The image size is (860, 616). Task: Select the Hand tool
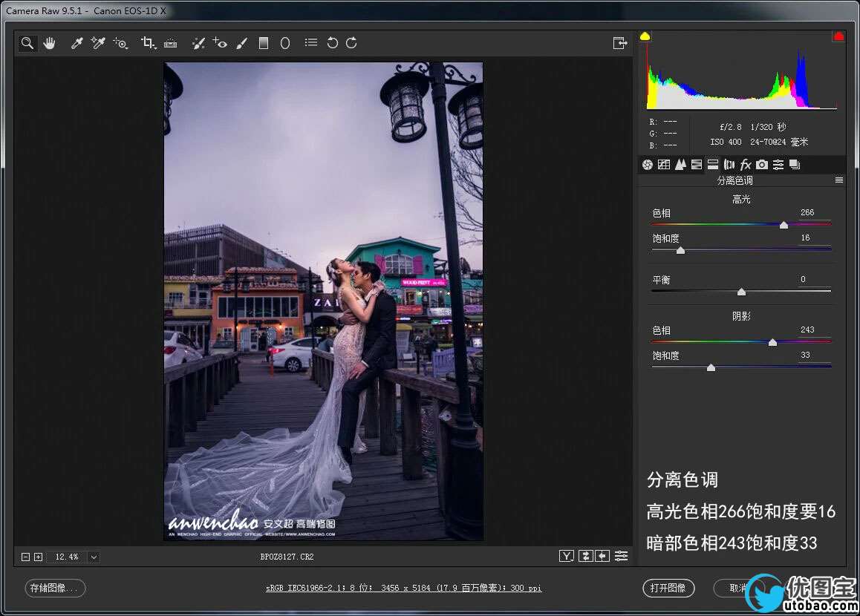click(x=49, y=43)
